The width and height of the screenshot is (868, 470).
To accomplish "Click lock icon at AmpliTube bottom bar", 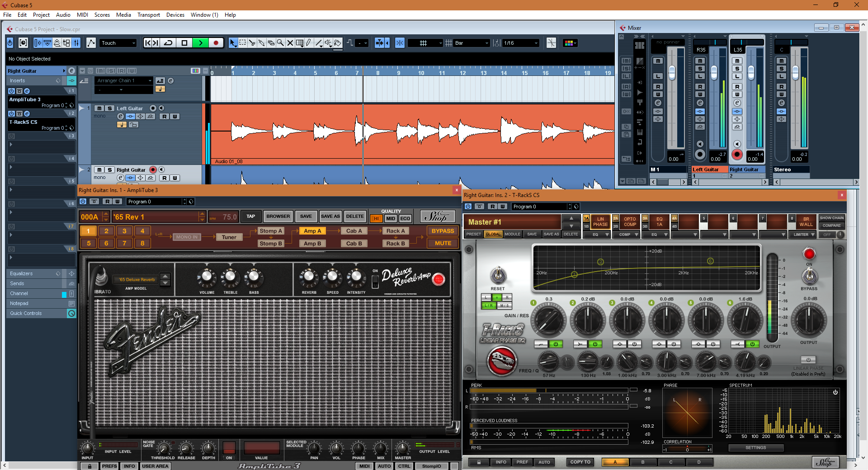I will pos(90,466).
